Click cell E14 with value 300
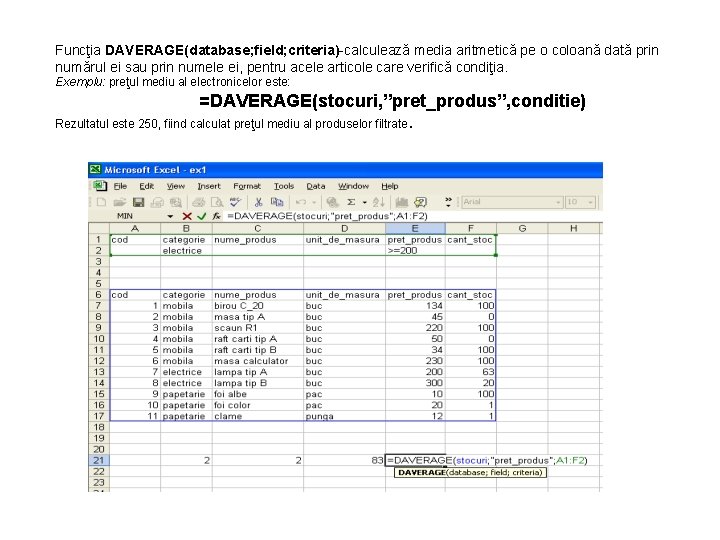 (415, 382)
